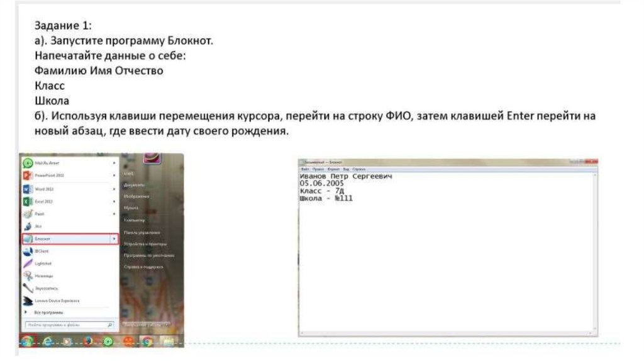Open Устройства и принтеры
Viewport: 644px width, 361px height.
pos(145,244)
